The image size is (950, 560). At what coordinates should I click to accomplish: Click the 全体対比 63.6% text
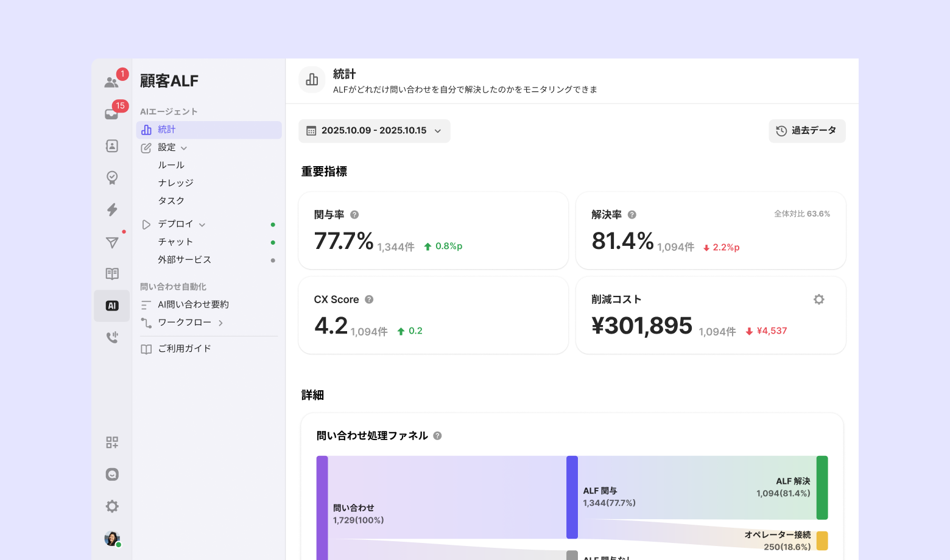pos(802,214)
